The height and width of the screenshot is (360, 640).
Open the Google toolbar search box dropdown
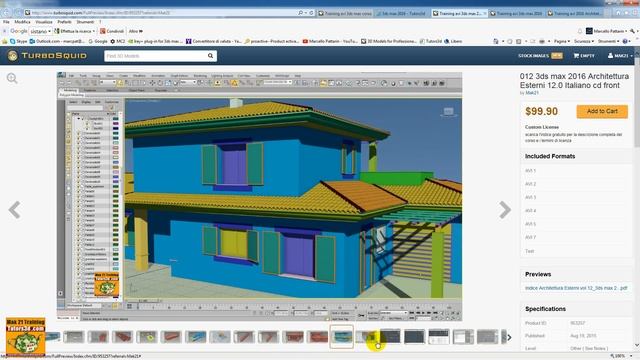click(x=49, y=31)
